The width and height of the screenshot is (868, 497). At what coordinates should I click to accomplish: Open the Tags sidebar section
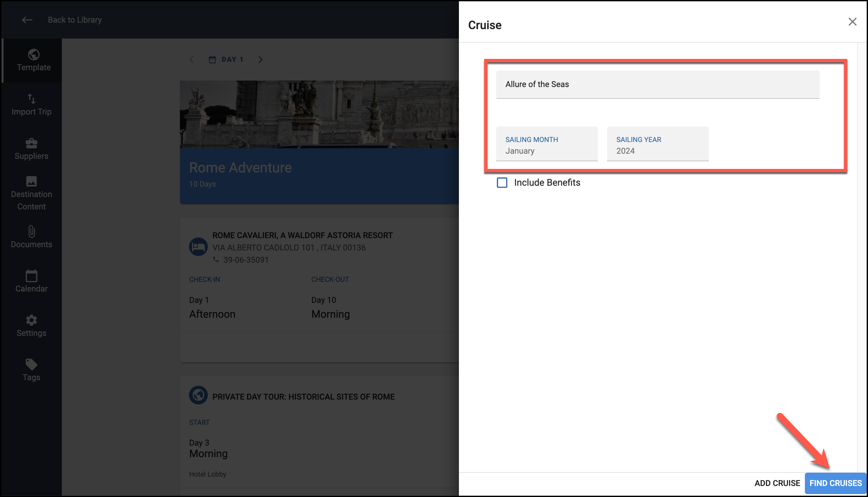pyautogui.click(x=31, y=370)
